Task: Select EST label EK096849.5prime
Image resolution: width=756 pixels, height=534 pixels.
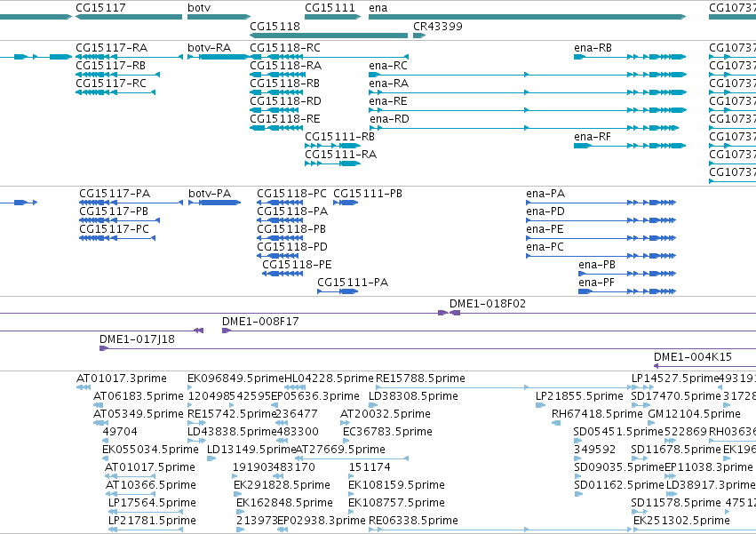Action: click(x=235, y=379)
